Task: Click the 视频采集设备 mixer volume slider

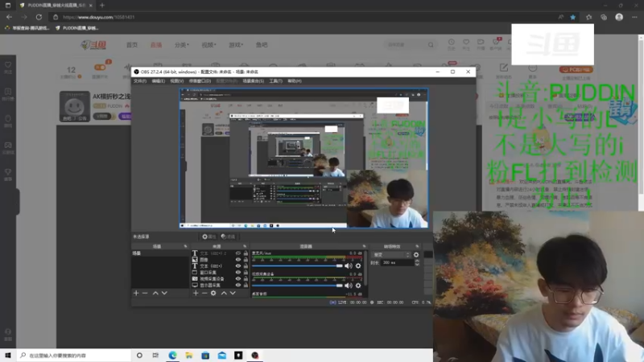Action: (x=297, y=286)
